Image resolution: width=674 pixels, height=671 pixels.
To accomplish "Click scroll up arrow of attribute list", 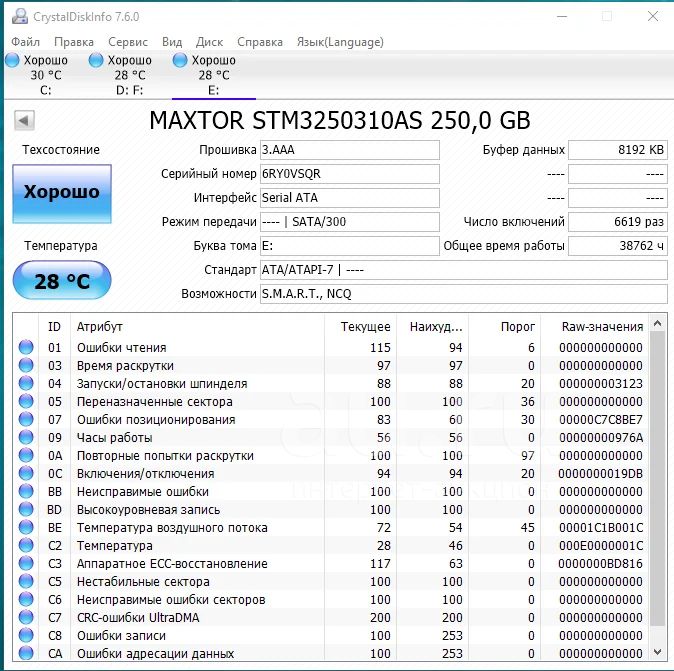I will pos(657,323).
